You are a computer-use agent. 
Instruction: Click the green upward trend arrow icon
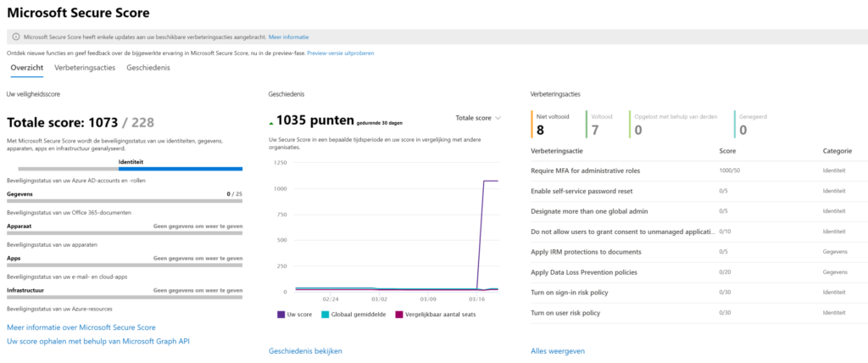coord(271,122)
